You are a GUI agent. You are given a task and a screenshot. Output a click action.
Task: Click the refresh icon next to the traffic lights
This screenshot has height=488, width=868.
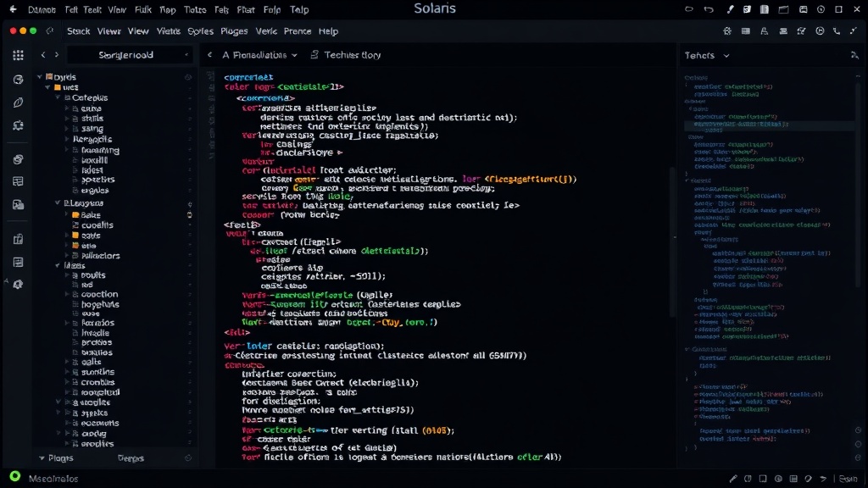click(x=50, y=31)
